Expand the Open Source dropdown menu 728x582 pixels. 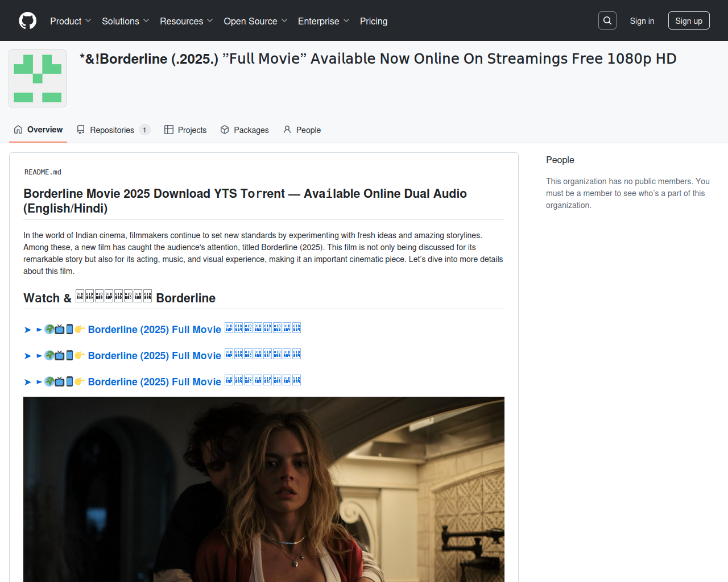click(x=256, y=21)
